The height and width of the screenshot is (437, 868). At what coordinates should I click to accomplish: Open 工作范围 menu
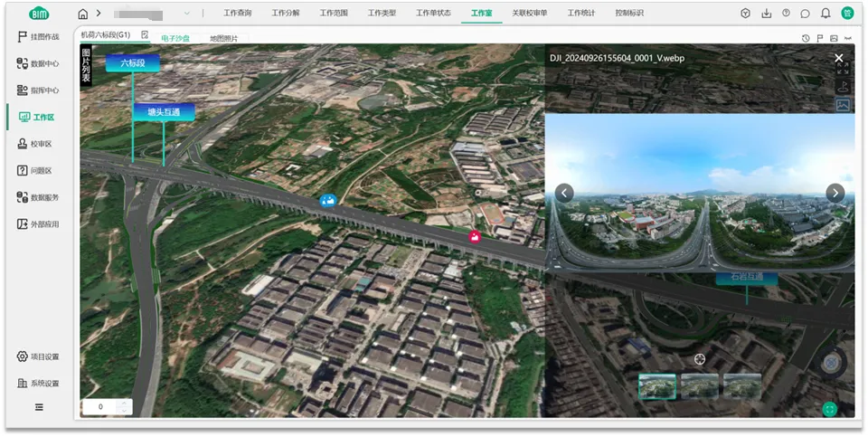[x=334, y=14]
